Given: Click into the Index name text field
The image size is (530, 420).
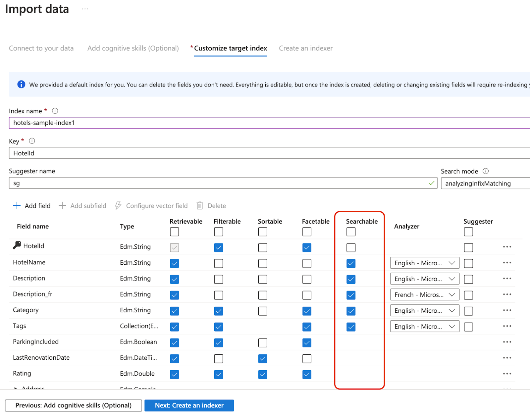Looking at the screenshot, I should point(265,123).
